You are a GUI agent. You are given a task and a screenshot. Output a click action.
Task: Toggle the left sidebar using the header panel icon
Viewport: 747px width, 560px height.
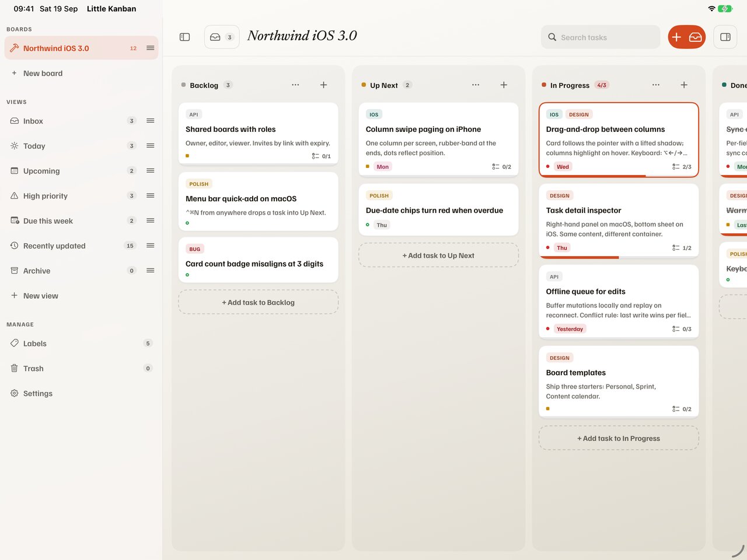184,37
